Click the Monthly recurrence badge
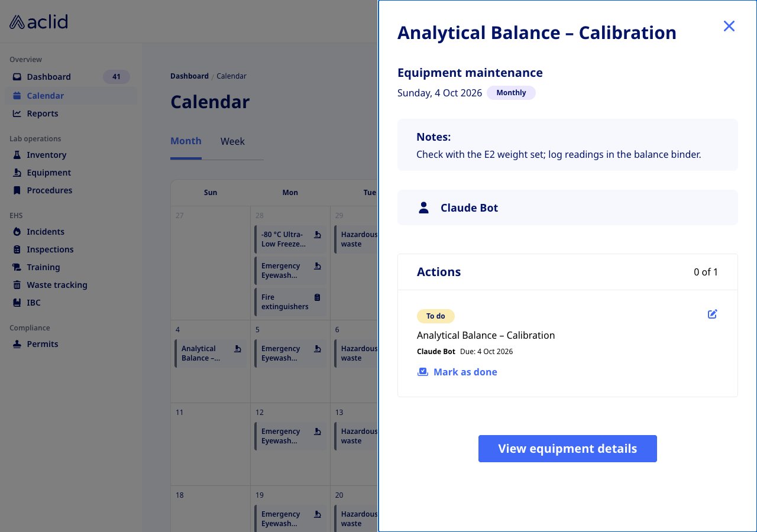The width and height of the screenshot is (757, 532). (512, 93)
